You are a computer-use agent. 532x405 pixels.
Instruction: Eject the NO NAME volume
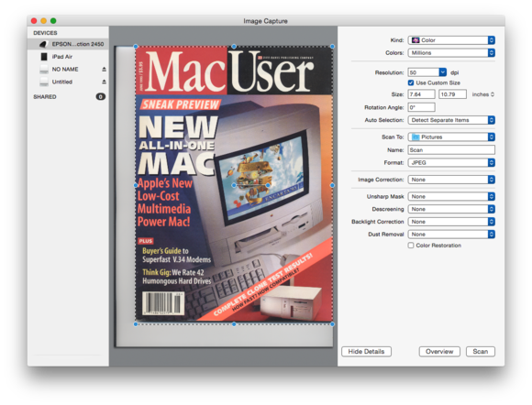coord(104,69)
